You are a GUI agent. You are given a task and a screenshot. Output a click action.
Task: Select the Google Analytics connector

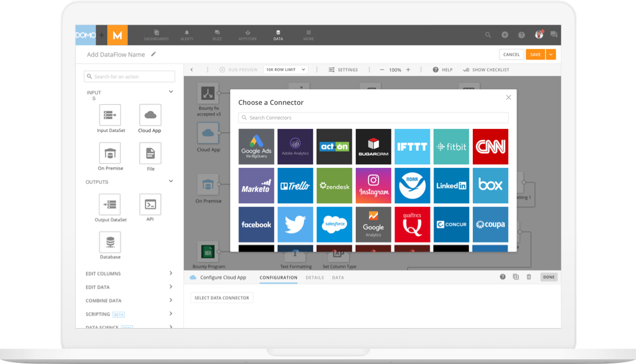point(373,224)
